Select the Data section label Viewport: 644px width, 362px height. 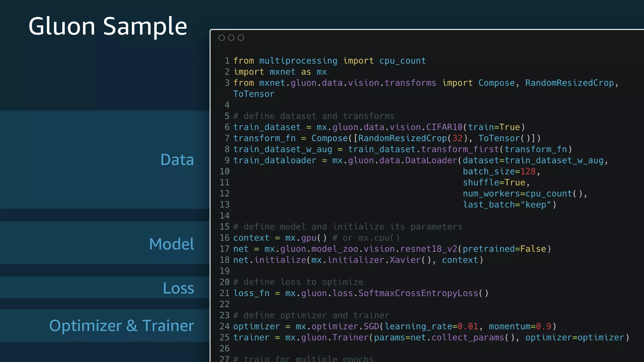(177, 160)
